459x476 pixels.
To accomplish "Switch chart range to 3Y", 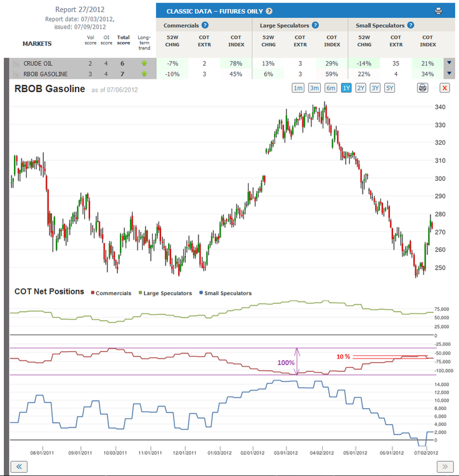I will point(375,88).
